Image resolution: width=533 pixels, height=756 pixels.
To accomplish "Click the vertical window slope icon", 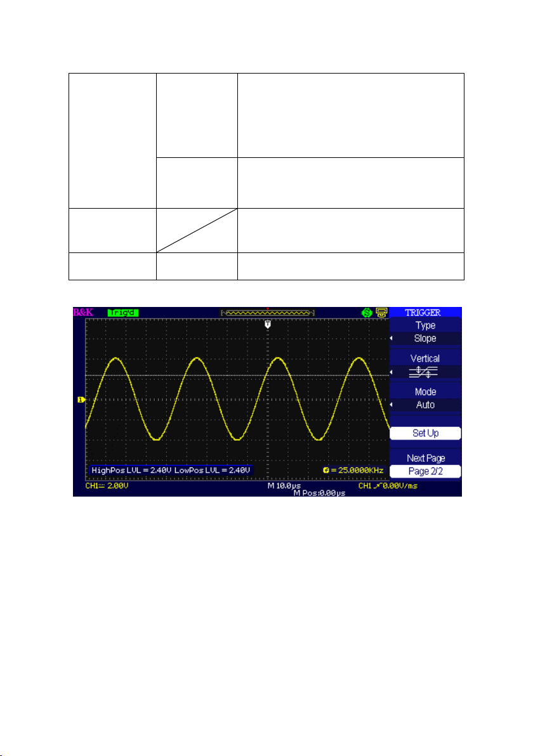I will click(423, 372).
